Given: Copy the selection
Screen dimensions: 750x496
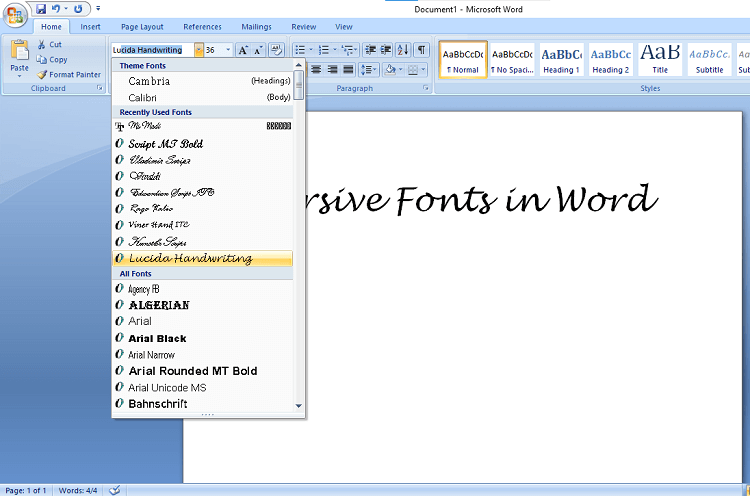Looking at the screenshot, I should pos(52,60).
